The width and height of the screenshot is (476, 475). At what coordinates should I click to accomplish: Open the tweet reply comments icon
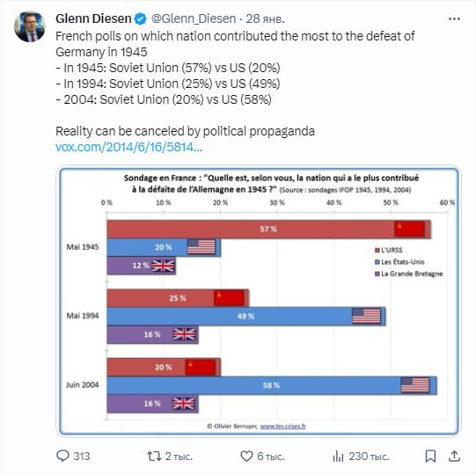click(62, 456)
